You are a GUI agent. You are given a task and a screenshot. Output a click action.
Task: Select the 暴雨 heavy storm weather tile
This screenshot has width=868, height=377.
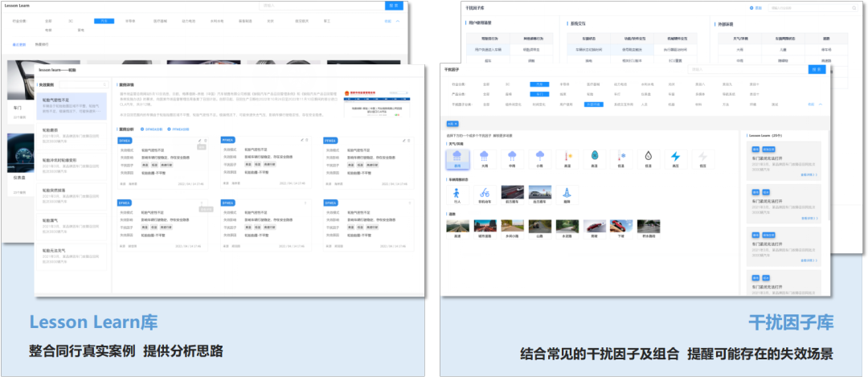[x=457, y=159]
